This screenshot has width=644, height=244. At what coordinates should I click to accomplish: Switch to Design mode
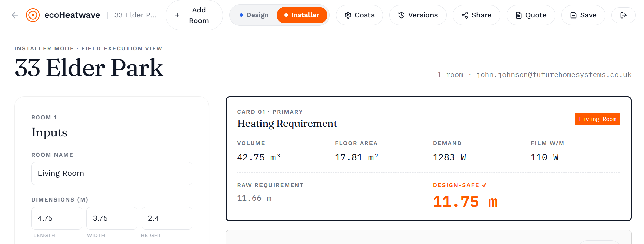coord(254,15)
